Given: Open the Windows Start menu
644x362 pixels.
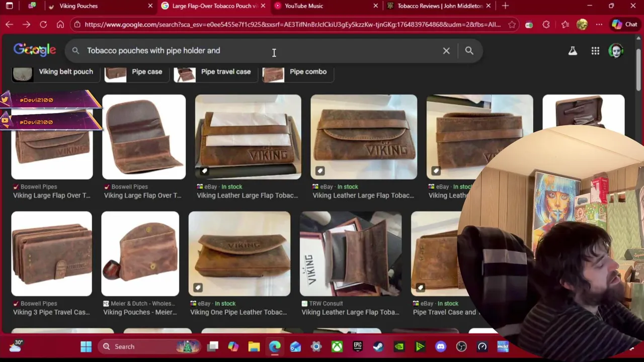Looking at the screenshot, I should [86, 346].
